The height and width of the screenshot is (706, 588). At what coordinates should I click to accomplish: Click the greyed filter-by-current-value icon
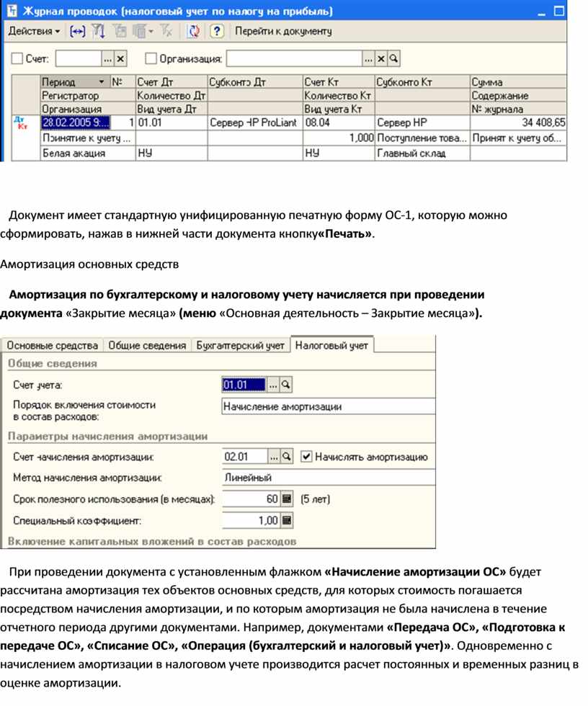120,31
